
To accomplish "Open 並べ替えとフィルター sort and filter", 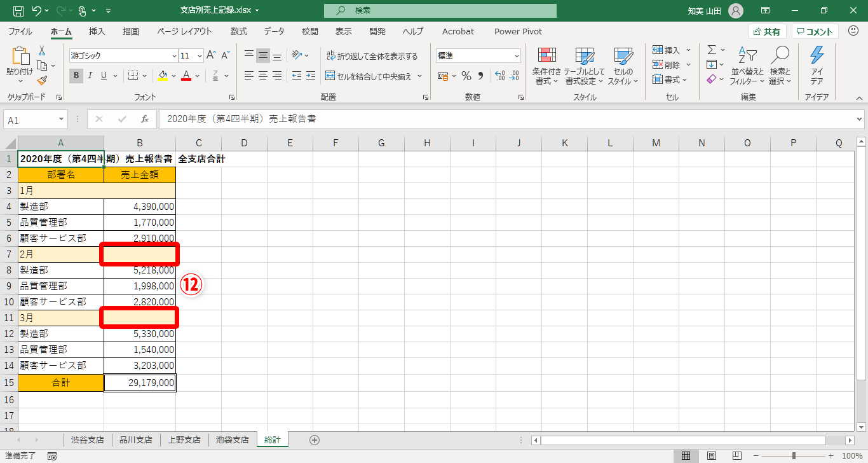I will [747, 66].
